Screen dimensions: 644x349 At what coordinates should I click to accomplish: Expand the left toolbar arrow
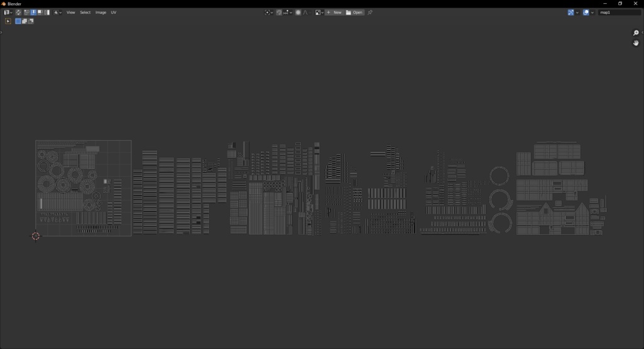pos(1,32)
